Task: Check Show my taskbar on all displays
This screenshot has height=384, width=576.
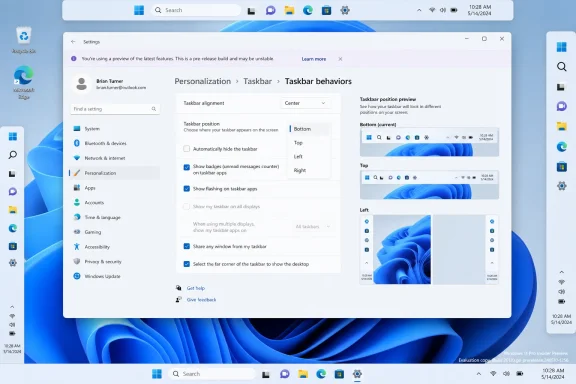Action: coord(187,207)
